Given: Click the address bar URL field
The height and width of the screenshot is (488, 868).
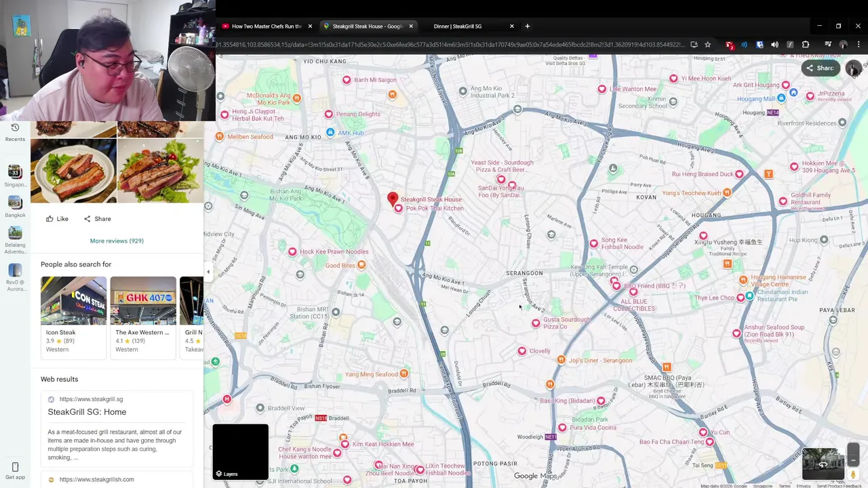Looking at the screenshot, I should point(450,45).
